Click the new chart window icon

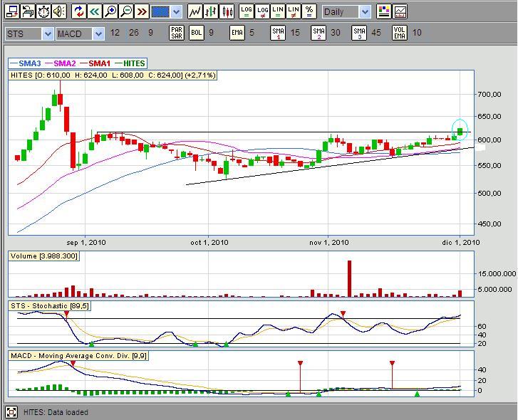click(12, 12)
